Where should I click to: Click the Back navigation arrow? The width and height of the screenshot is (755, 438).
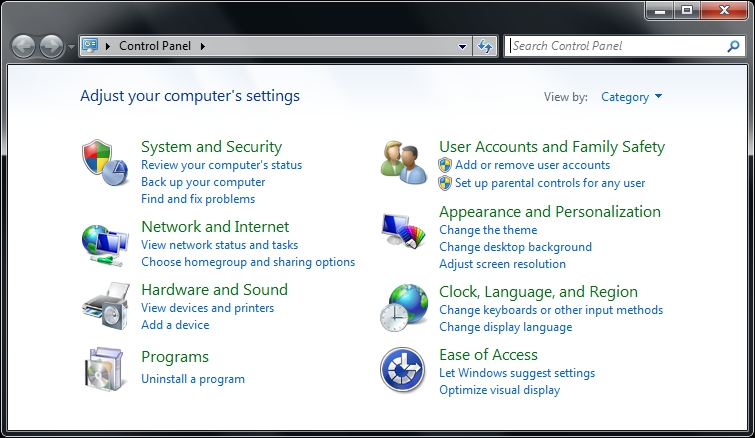coord(24,47)
